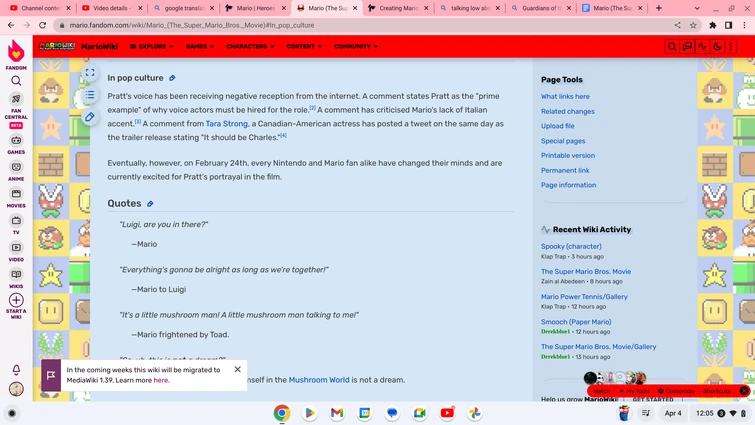Open a new browser tab
Screen dimensions: 755x425
coord(658,8)
